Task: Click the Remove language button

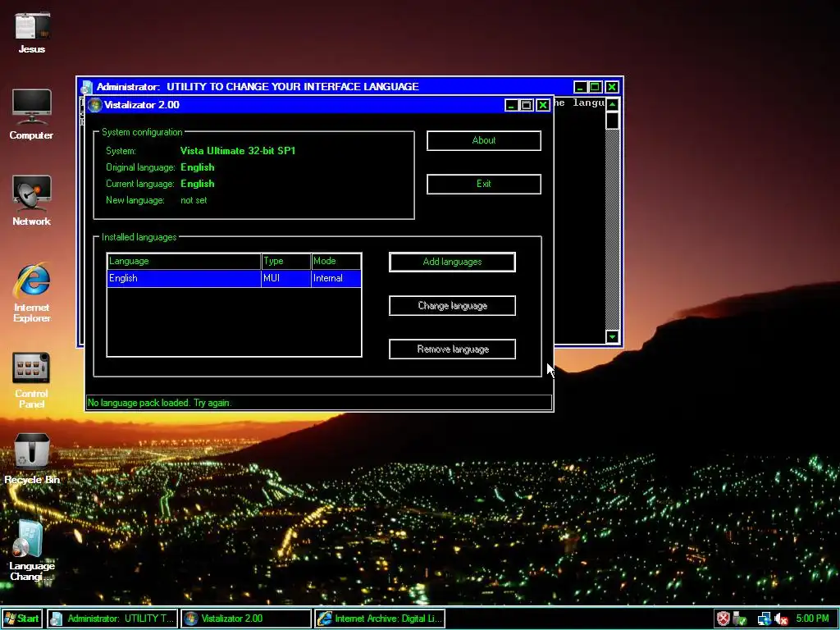Action: coord(452,349)
